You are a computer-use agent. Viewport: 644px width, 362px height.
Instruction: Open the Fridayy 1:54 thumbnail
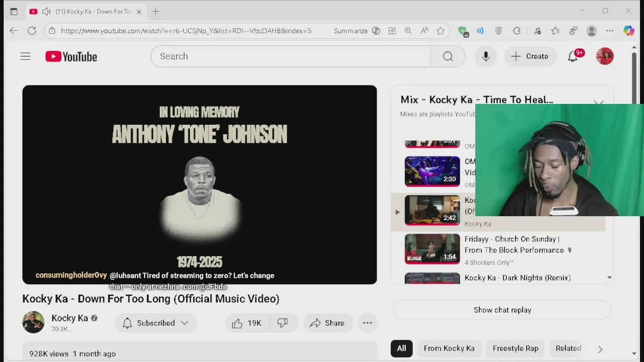point(432,249)
